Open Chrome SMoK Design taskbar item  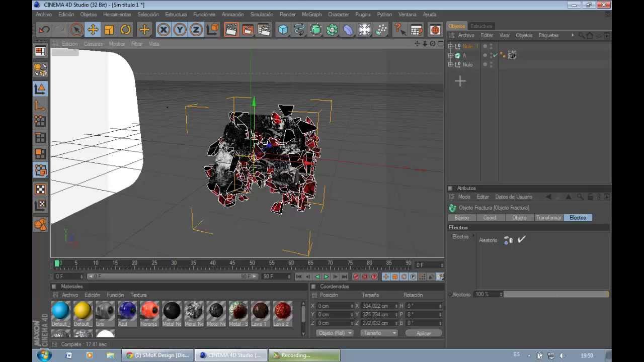click(157, 355)
